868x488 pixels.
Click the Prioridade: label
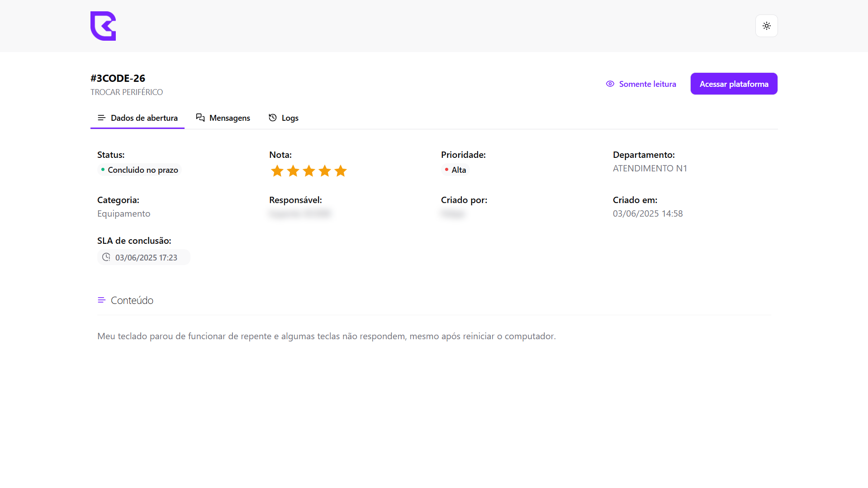[x=463, y=155]
